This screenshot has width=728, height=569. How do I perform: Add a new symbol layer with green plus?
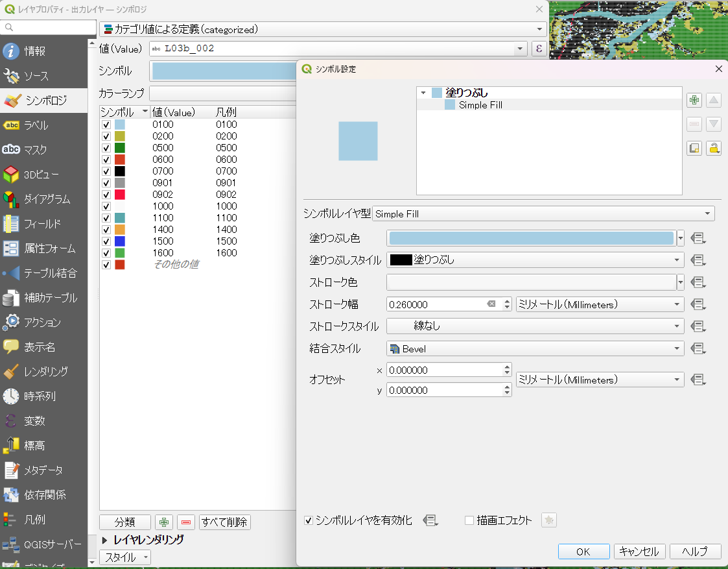tap(694, 100)
